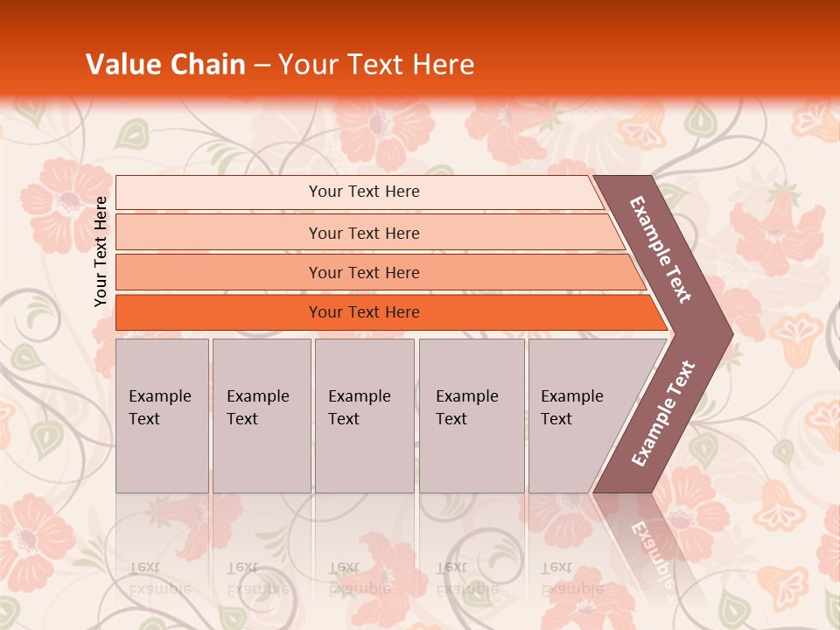Select the topmost lightest 'Your Text Here' bar
The width and height of the screenshot is (840, 630).
tap(363, 192)
